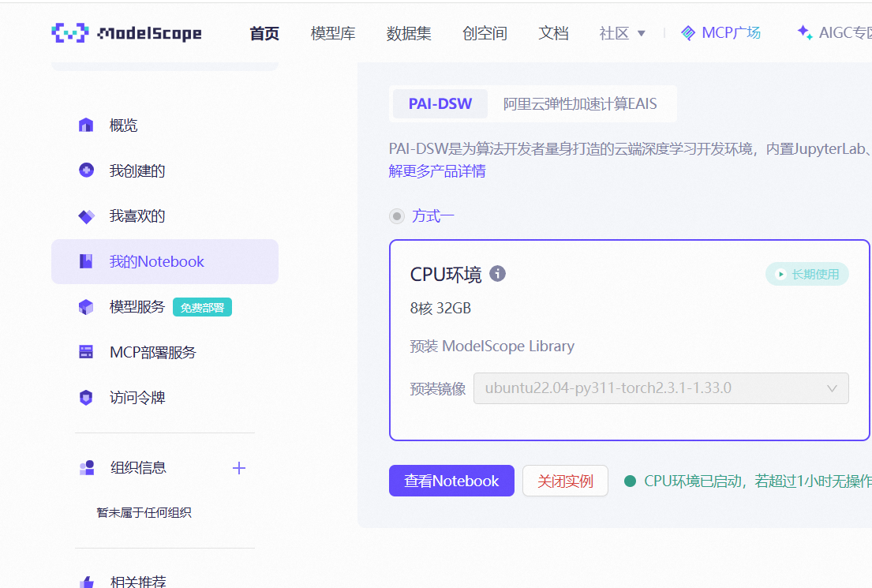Switch to the PAI-DSW tab
Screen dimensions: 872x588
440,104
